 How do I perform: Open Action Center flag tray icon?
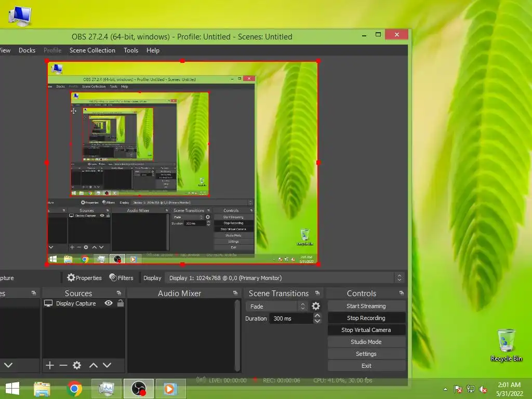click(458, 390)
